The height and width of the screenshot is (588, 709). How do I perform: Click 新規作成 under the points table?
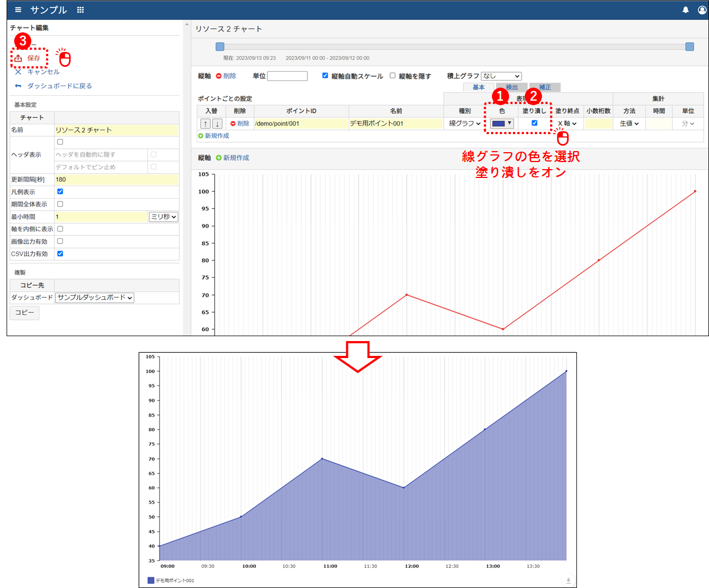tap(217, 136)
